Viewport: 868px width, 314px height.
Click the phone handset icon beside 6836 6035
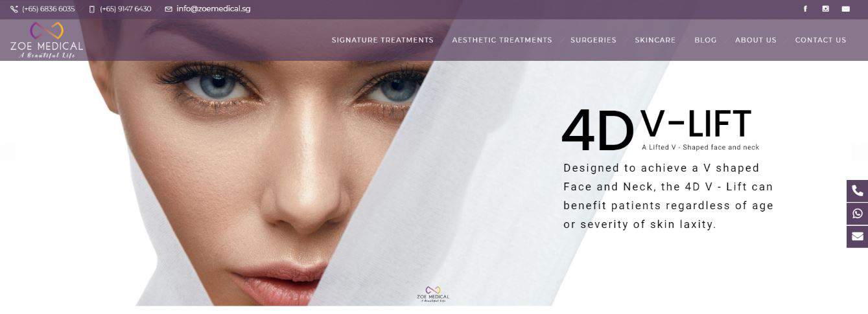coord(14,9)
